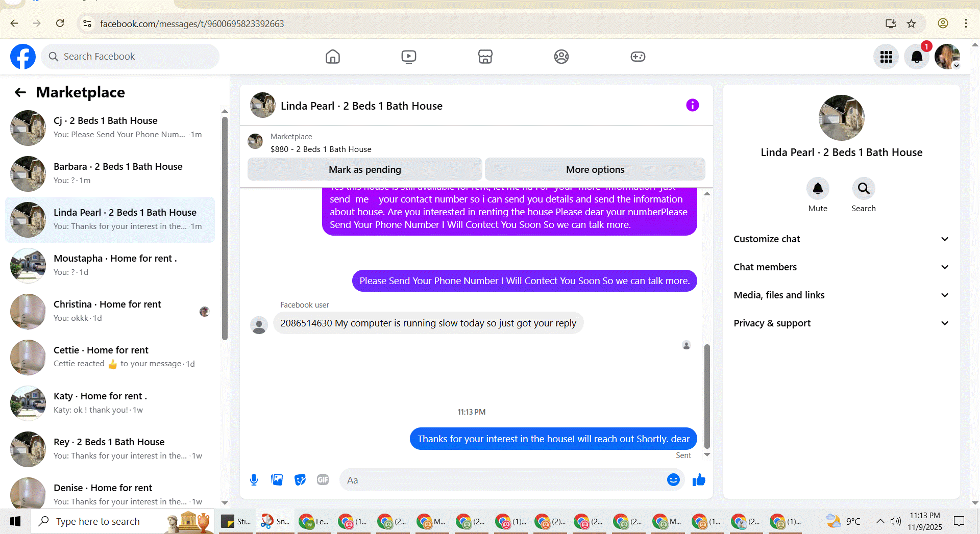Send a voice clip

pyautogui.click(x=254, y=480)
